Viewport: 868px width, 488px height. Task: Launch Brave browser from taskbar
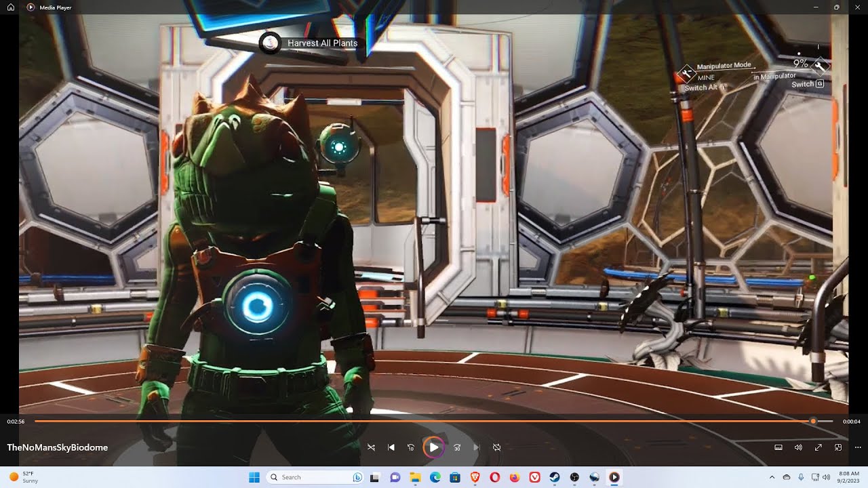click(x=475, y=477)
